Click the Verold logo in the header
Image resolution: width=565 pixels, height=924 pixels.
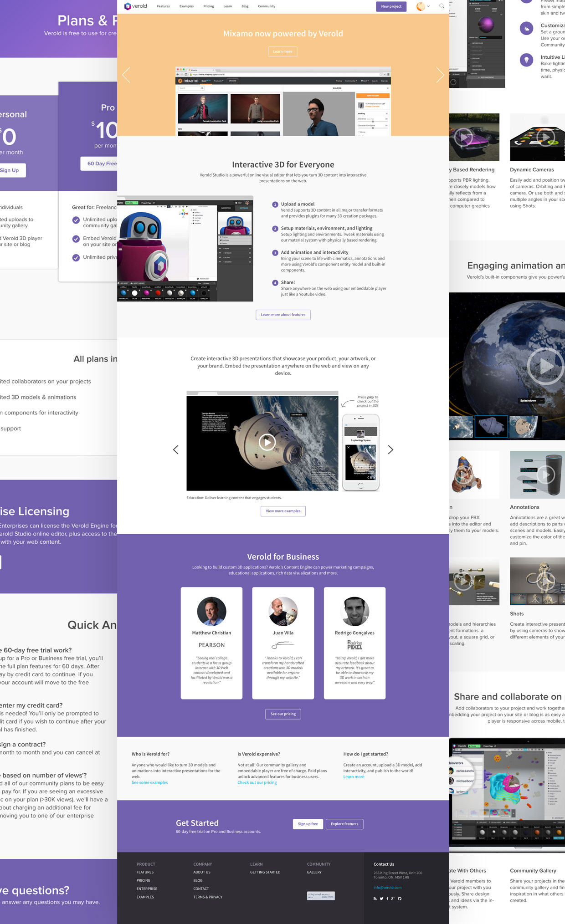pyautogui.click(x=136, y=6)
